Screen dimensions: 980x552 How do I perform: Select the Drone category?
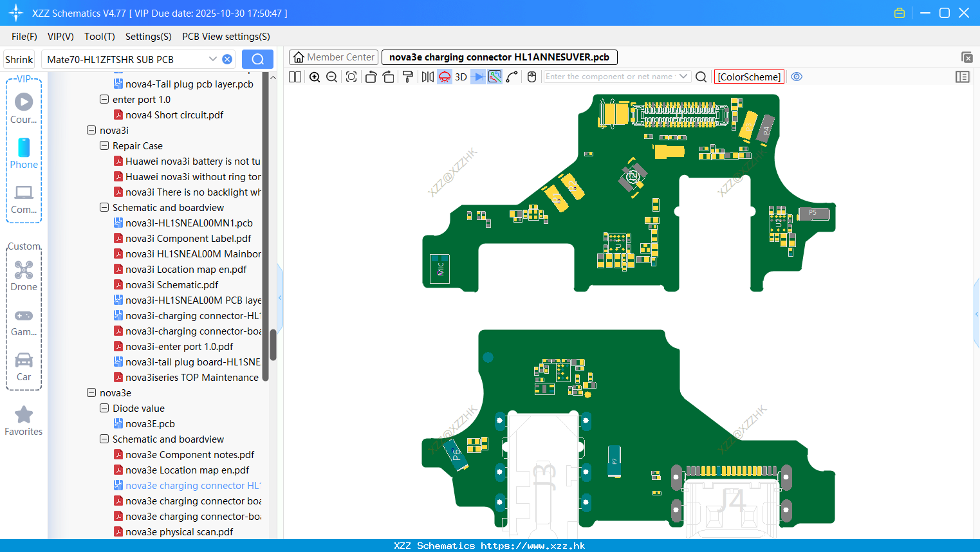[24, 276]
